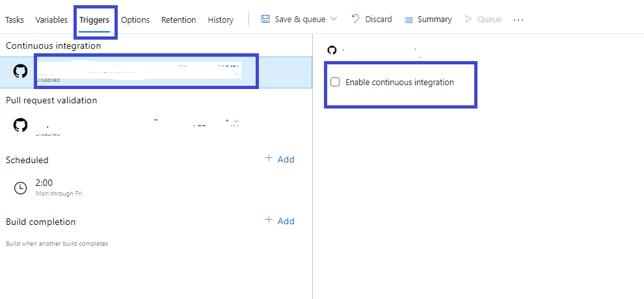Add a Build completion trigger
The image size is (644, 299).
(280, 221)
